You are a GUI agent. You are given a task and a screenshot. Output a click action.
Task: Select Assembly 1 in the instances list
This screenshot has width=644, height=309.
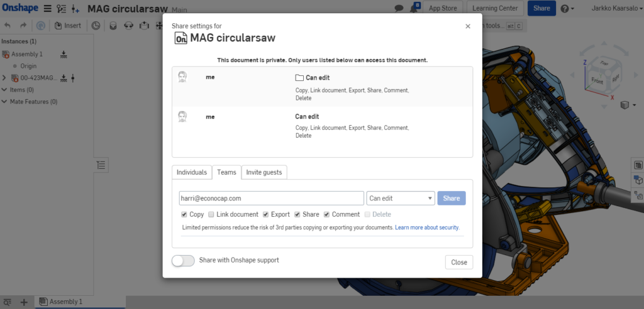click(26, 54)
